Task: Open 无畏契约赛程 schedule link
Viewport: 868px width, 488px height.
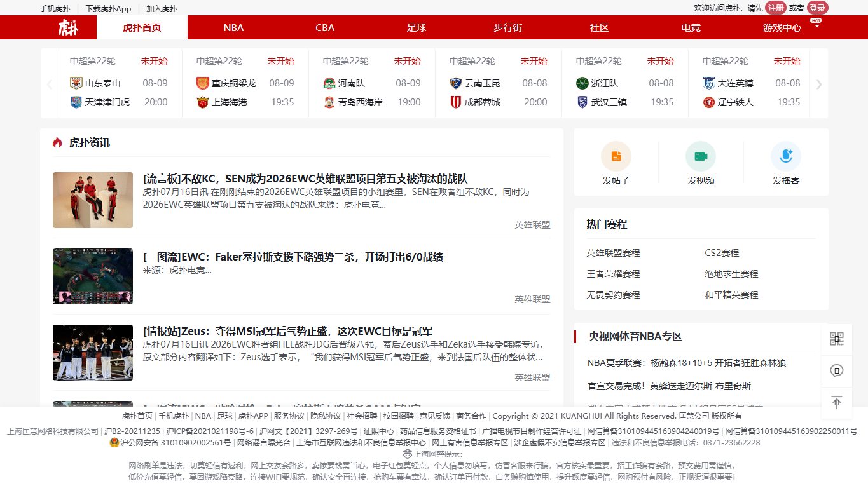Action: 613,295
